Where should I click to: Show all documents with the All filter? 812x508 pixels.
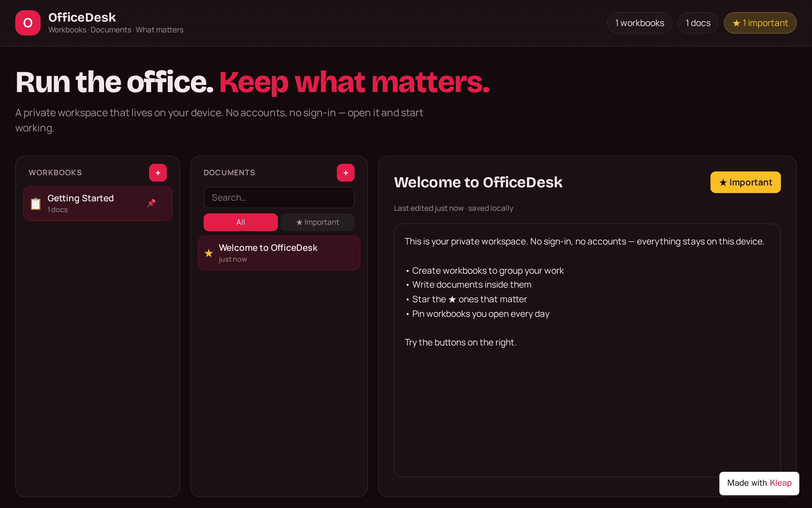pos(240,222)
